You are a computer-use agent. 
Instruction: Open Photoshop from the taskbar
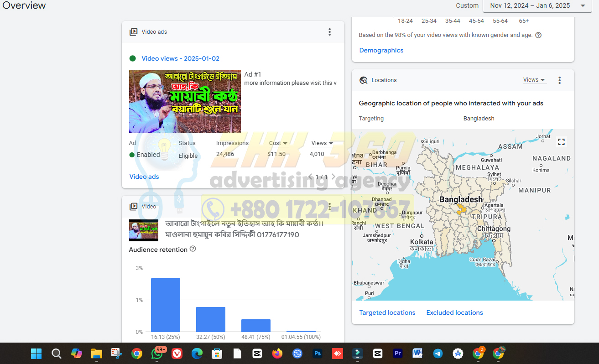point(317,354)
